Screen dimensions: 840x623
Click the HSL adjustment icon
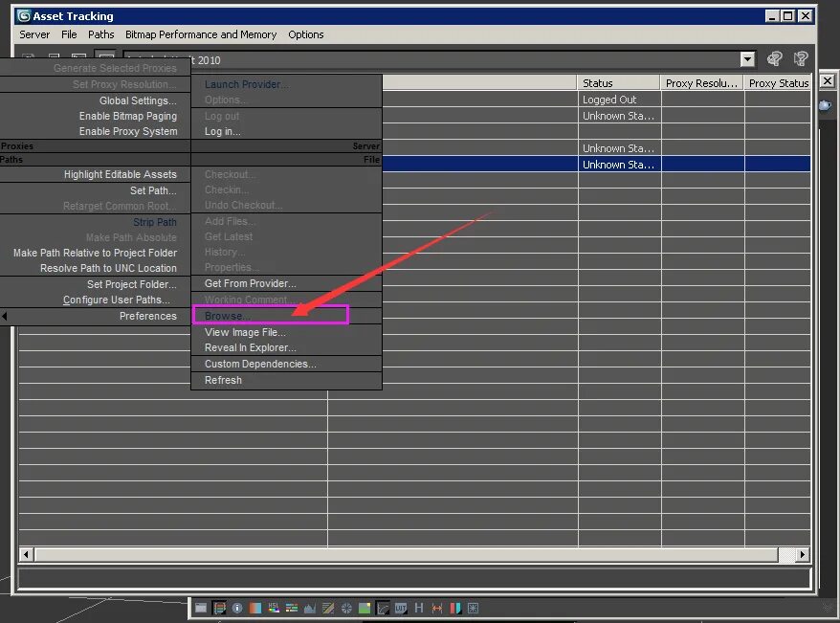click(272, 608)
